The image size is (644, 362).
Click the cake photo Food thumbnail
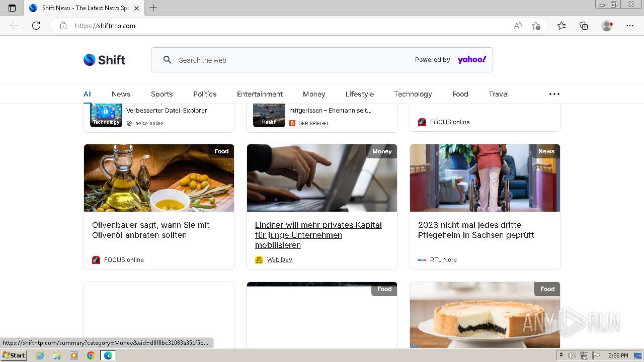[x=485, y=315]
